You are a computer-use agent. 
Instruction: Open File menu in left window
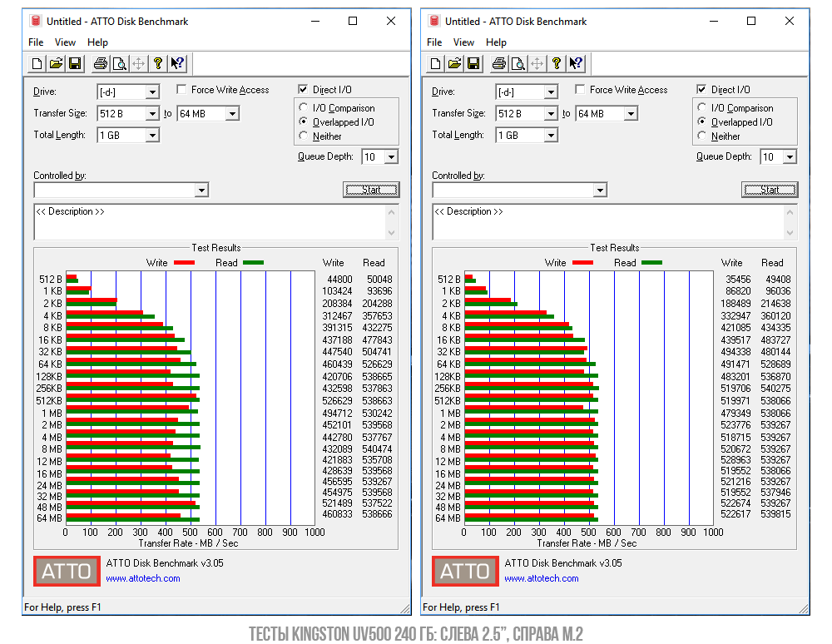tap(36, 42)
